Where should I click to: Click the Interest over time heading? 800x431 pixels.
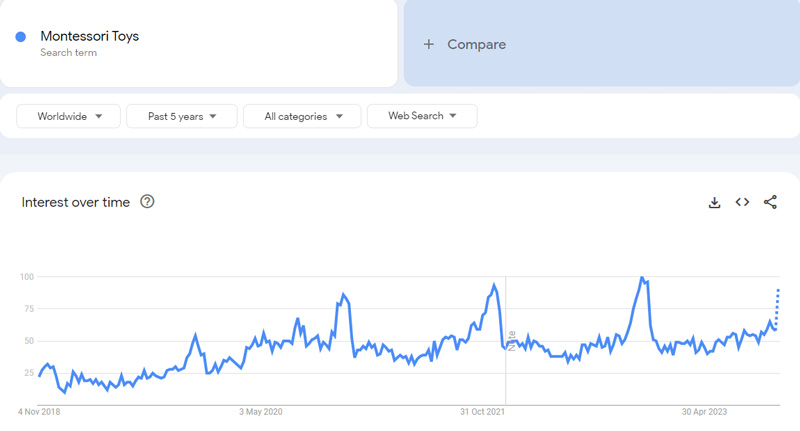coord(76,202)
